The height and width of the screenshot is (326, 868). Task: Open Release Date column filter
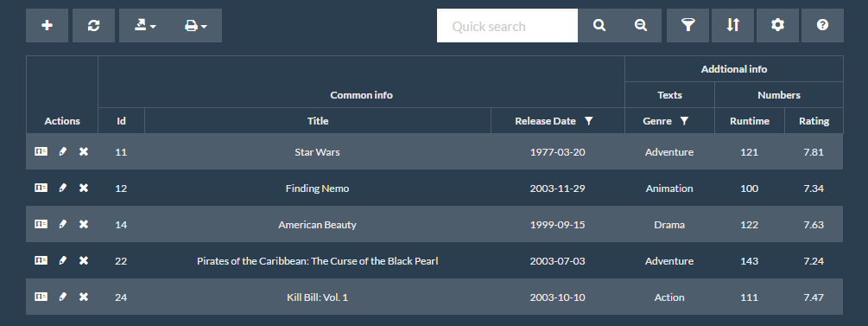[588, 121]
